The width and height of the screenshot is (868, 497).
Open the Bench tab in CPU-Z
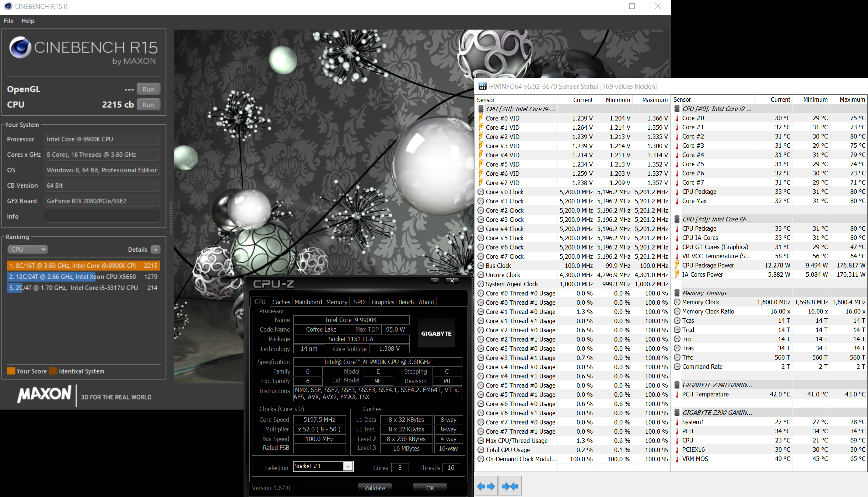[406, 302]
